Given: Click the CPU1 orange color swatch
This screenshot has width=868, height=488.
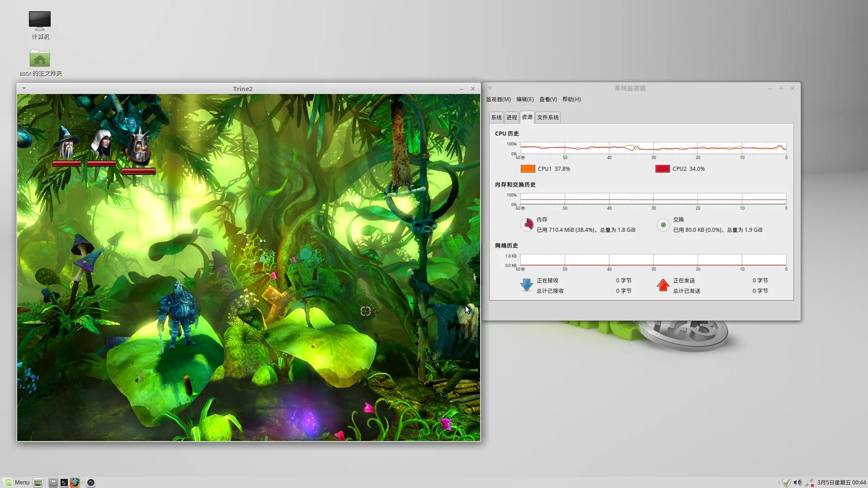Looking at the screenshot, I should [528, 169].
